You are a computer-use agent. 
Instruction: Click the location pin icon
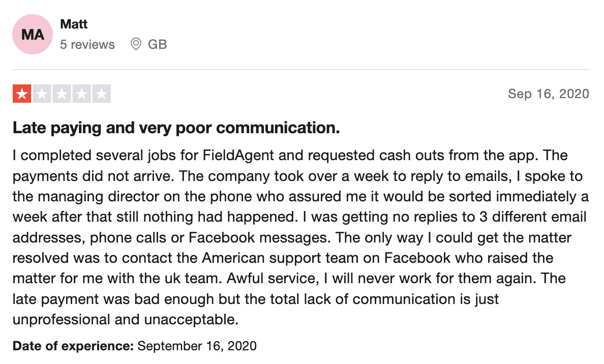(136, 44)
